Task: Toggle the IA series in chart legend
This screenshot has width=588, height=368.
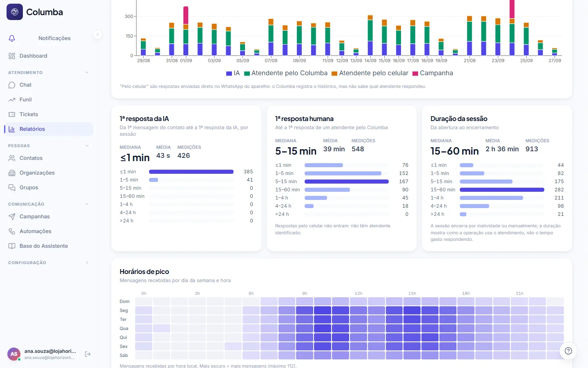Action: pos(233,73)
